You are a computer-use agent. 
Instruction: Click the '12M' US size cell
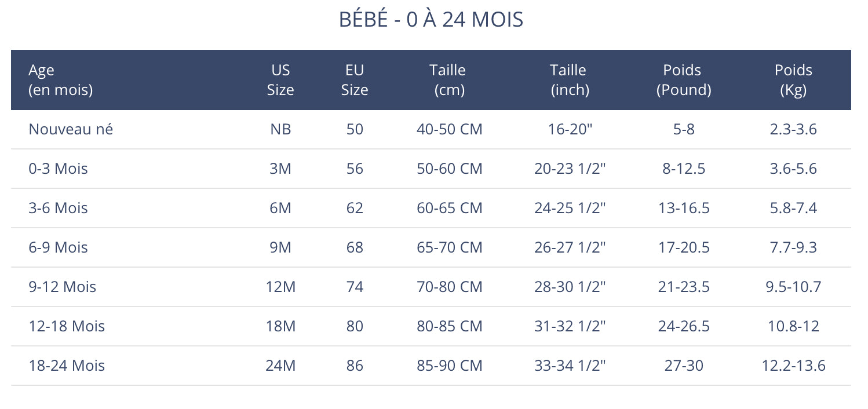pos(280,287)
